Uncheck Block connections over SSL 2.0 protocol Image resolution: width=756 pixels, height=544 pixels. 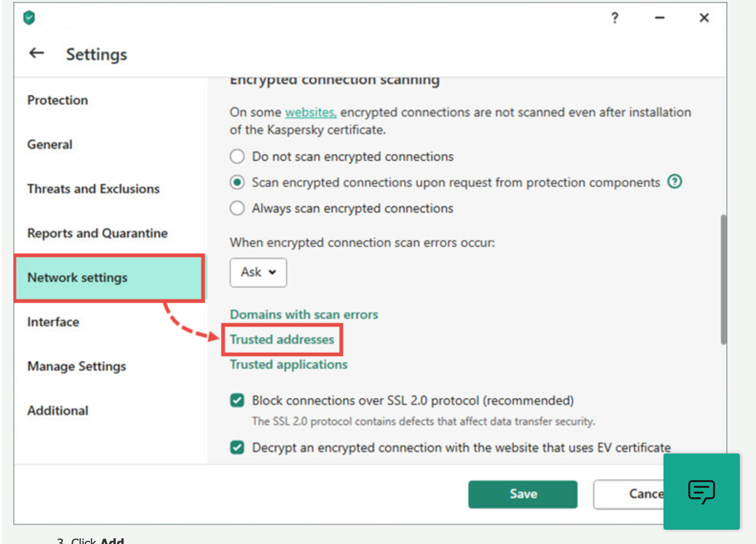pyautogui.click(x=237, y=400)
